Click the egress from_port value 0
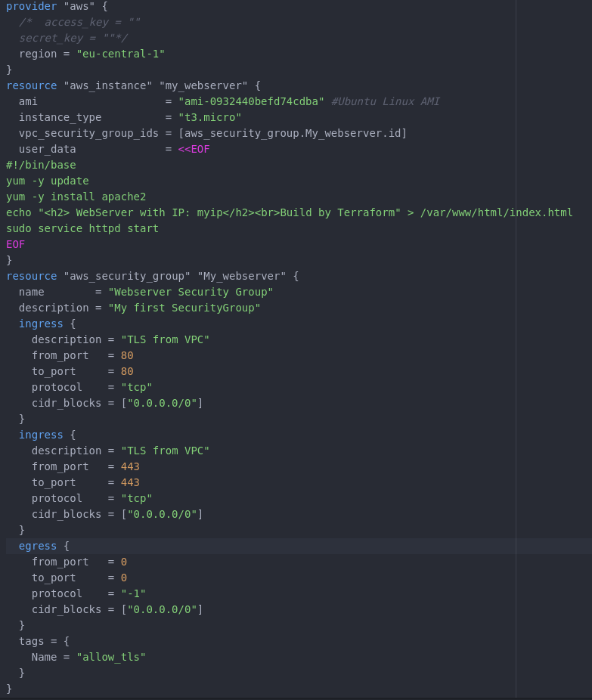The height and width of the screenshot is (700, 592). point(124,562)
